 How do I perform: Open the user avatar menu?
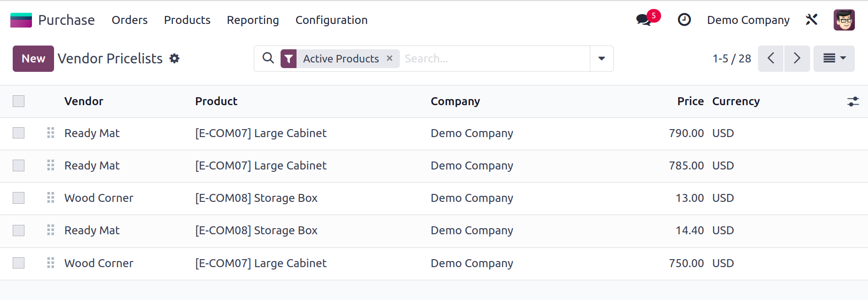[x=844, y=20]
